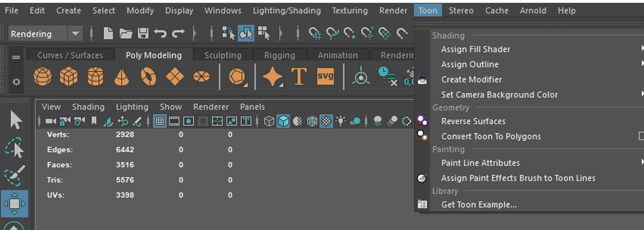Toggle wireframe on shaded mode
This screenshot has width=644, height=230.
pyautogui.click(x=312, y=121)
